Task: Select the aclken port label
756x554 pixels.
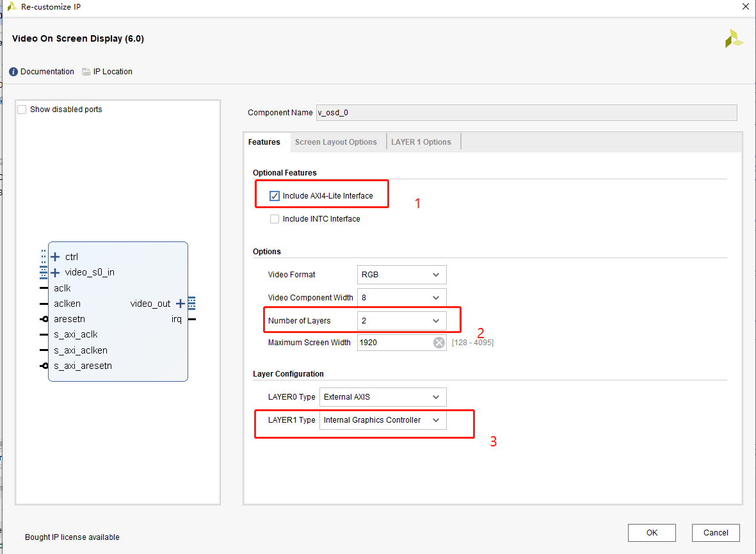Action: pos(67,304)
